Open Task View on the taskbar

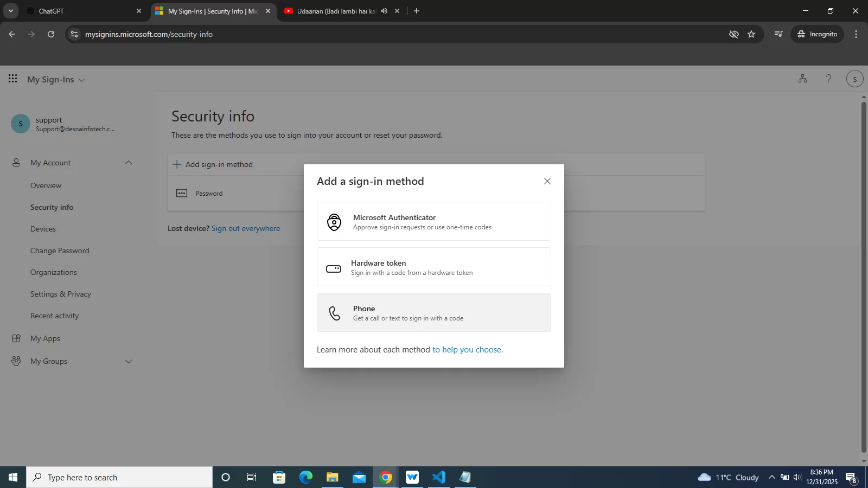(252, 477)
